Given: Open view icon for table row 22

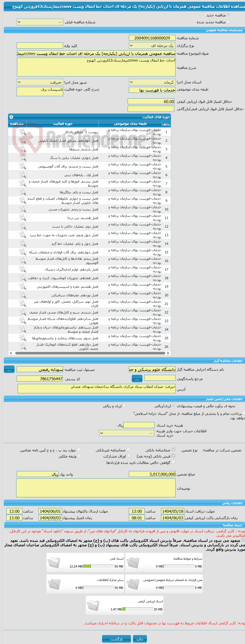Looking at the screenshot, I should point(22,312).
